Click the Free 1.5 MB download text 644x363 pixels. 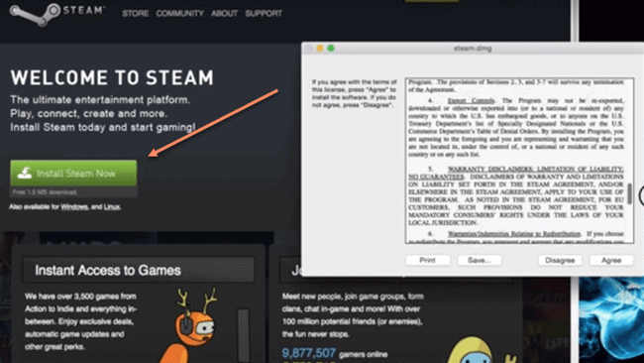click(45, 192)
